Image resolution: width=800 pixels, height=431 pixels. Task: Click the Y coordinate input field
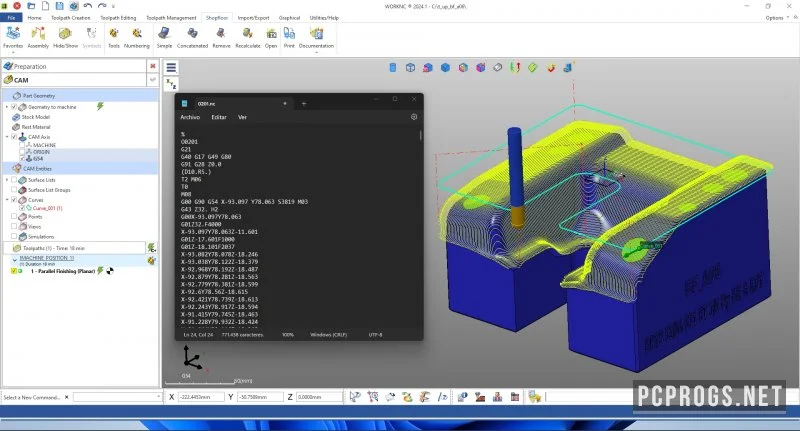260,397
